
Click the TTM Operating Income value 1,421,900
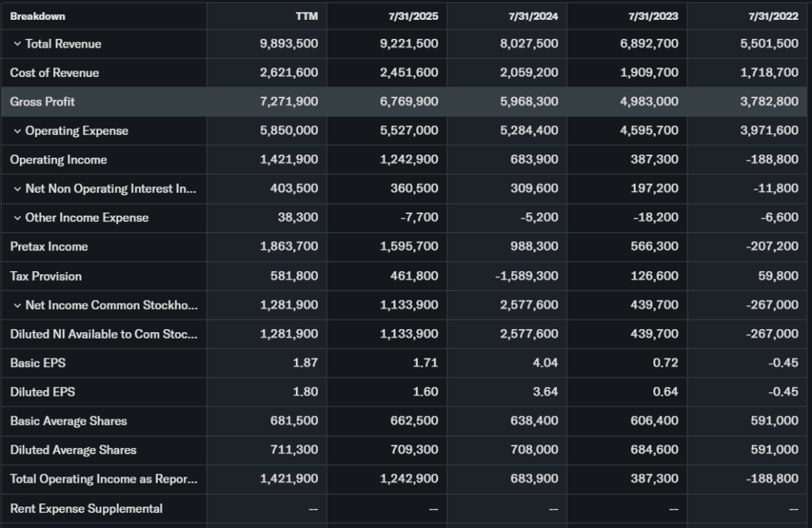pyautogui.click(x=289, y=160)
